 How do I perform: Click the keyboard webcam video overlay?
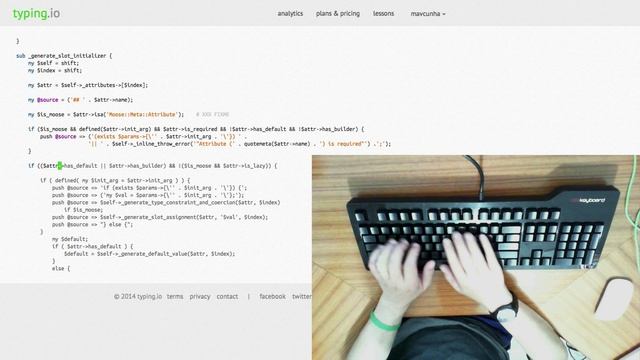pos(476,257)
